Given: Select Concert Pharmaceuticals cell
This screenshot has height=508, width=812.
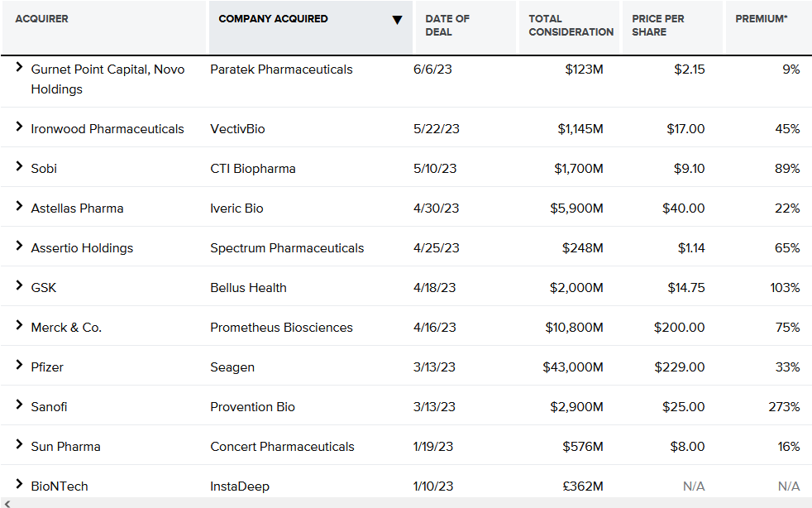Looking at the screenshot, I should (282, 447).
